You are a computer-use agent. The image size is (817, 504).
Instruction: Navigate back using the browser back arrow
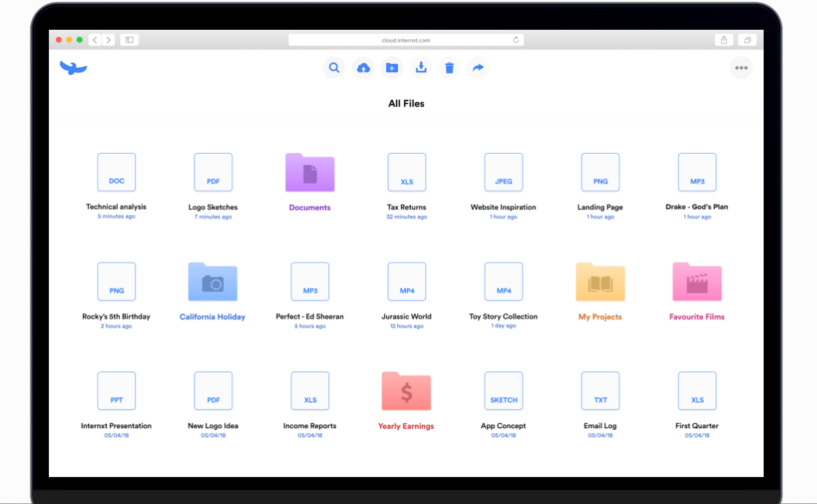point(94,40)
